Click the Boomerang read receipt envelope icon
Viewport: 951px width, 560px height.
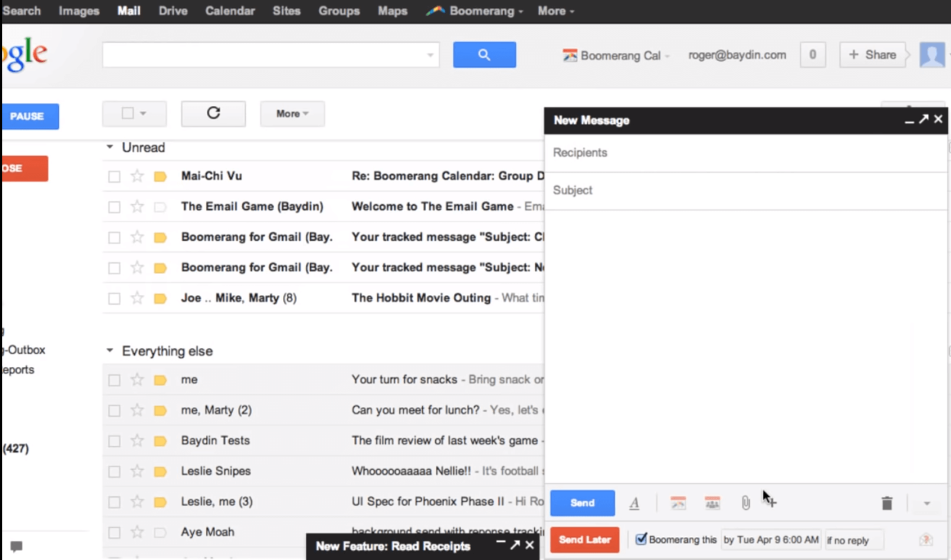[x=927, y=540]
